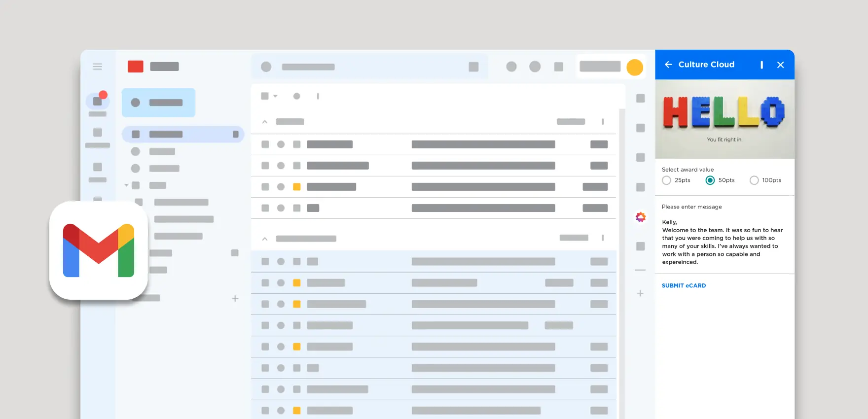The width and height of the screenshot is (868, 419).
Task: Click the light blue Compose button
Action: [x=158, y=103]
